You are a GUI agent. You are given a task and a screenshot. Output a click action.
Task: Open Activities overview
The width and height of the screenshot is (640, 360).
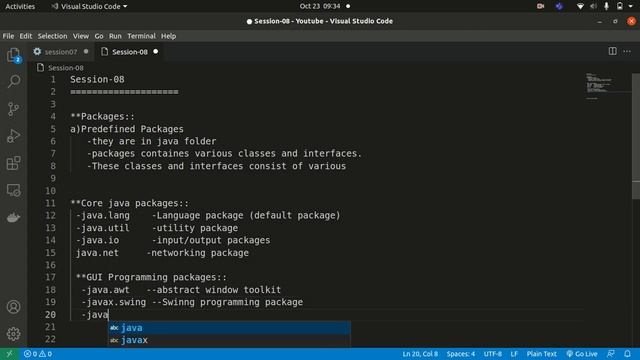[x=20, y=6]
